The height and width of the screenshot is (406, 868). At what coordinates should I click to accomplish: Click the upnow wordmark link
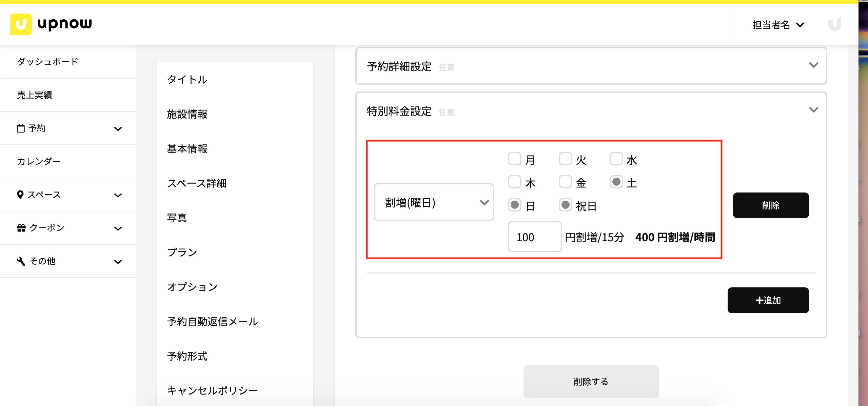(x=65, y=24)
